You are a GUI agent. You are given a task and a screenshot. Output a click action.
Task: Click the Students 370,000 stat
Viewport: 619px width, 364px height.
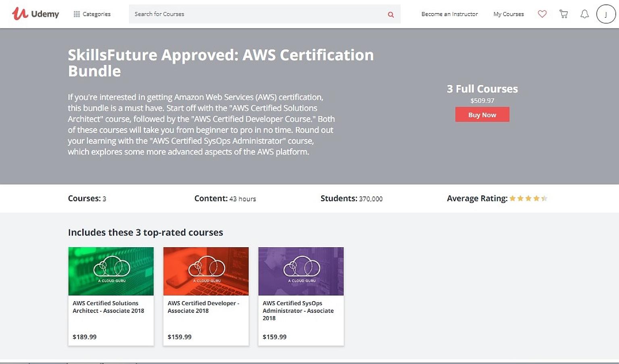(351, 198)
